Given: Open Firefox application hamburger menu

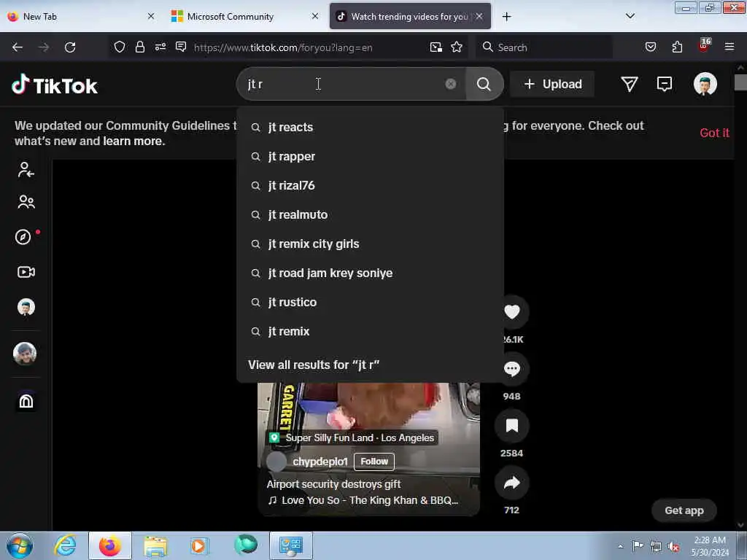Looking at the screenshot, I should (x=729, y=47).
